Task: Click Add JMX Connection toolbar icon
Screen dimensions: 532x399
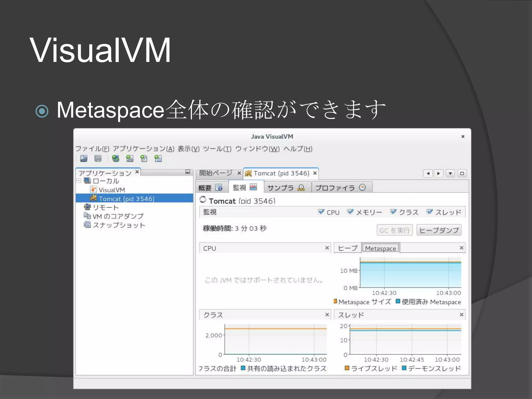Action: [x=130, y=158]
